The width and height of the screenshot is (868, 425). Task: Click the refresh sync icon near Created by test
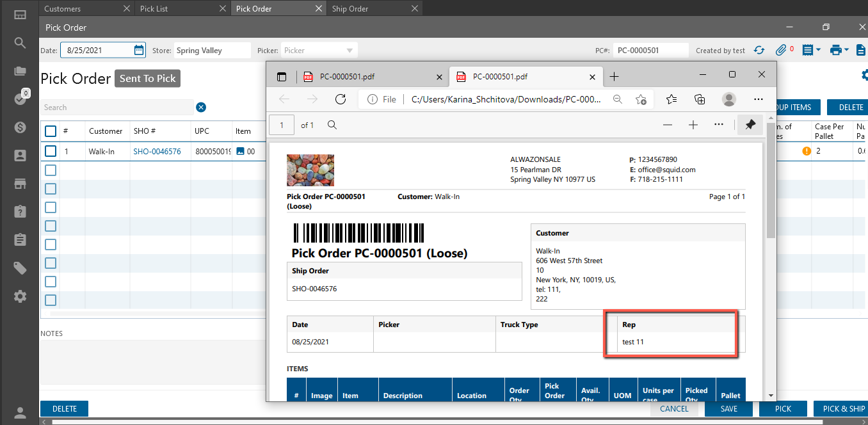[759, 50]
